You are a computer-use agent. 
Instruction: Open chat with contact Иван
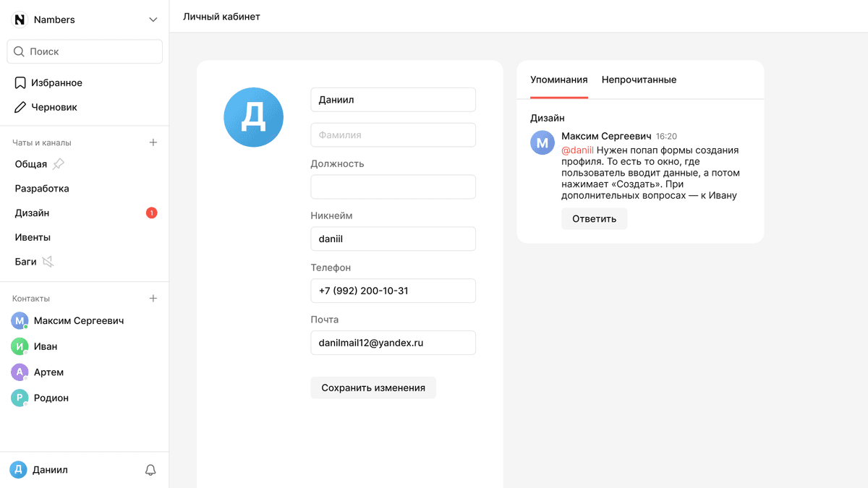[45, 346]
